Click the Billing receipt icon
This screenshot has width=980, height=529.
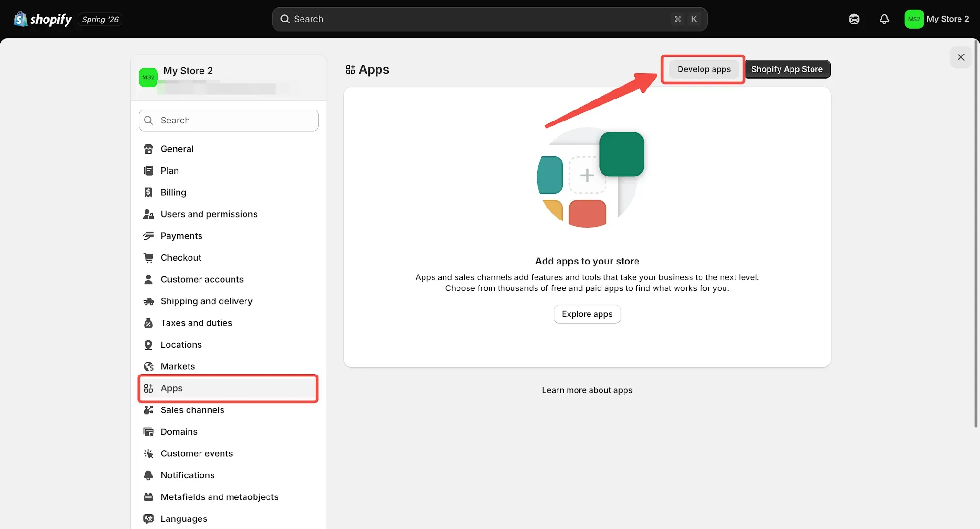click(x=148, y=192)
